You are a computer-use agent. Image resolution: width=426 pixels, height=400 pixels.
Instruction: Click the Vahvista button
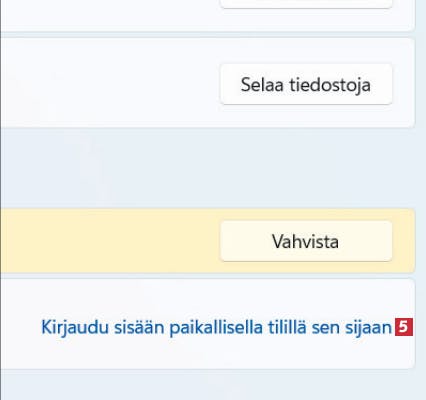[x=306, y=241]
